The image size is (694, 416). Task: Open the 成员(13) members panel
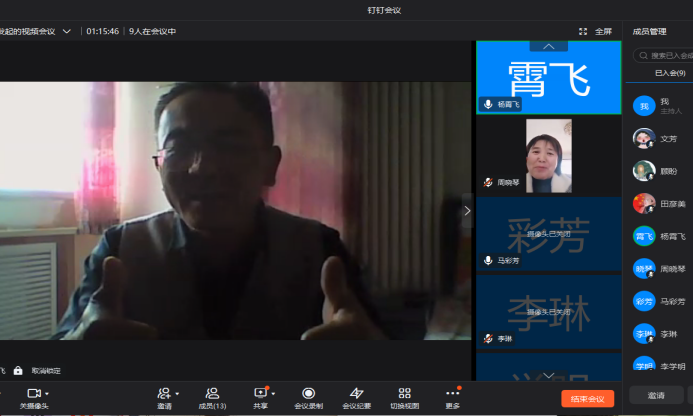tap(212, 398)
